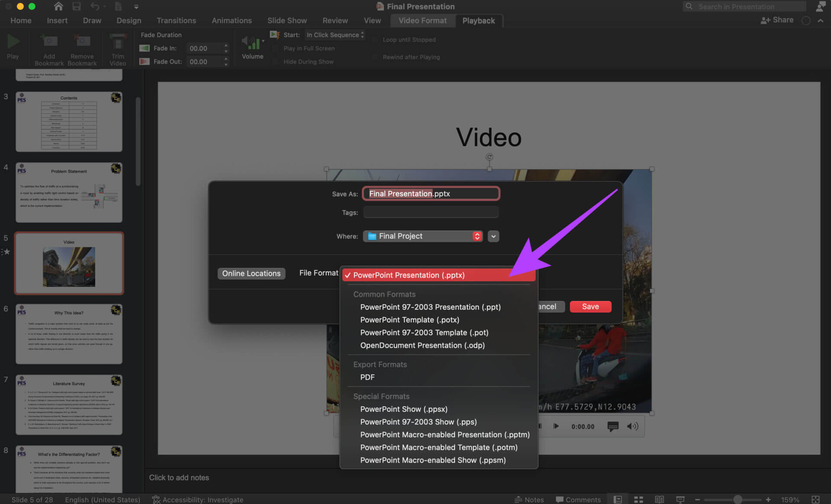Screen dimensions: 831x504
Task: Click the Volume icon in video controls
Action: click(x=633, y=426)
